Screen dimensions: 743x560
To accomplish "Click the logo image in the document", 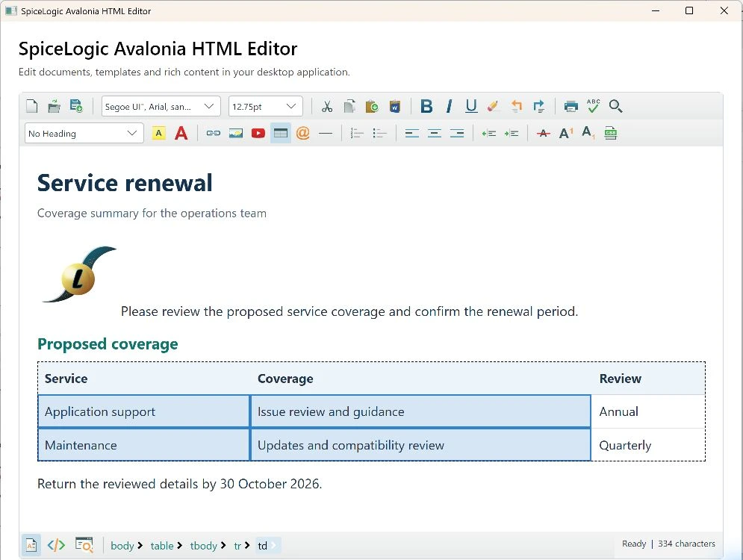I will click(79, 274).
